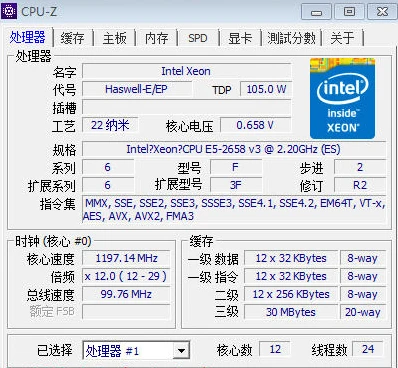
Task: Click the 8-way value for 二级 cache
Action: tap(363, 294)
